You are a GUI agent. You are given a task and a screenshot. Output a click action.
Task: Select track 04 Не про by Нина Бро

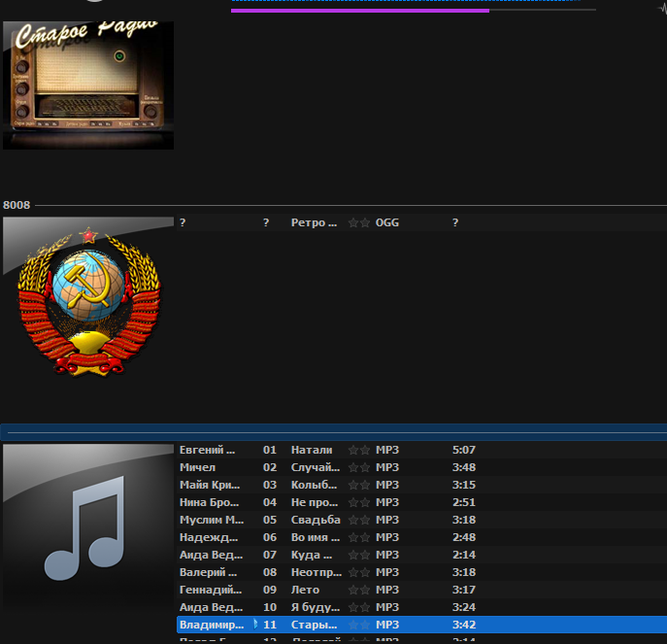pyautogui.click(x=421, y=502)
